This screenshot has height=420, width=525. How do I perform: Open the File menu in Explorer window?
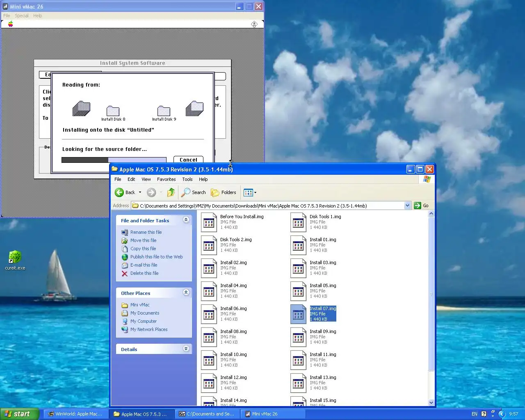point(118,179)
